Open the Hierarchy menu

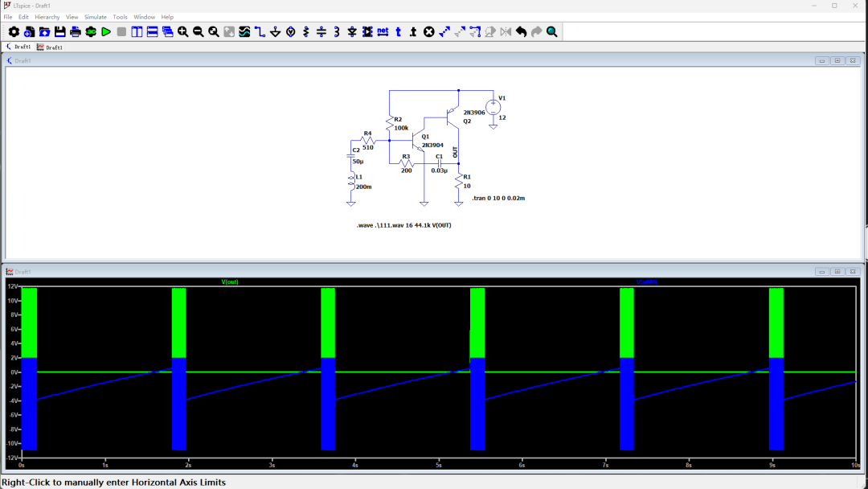pos(47,17)
